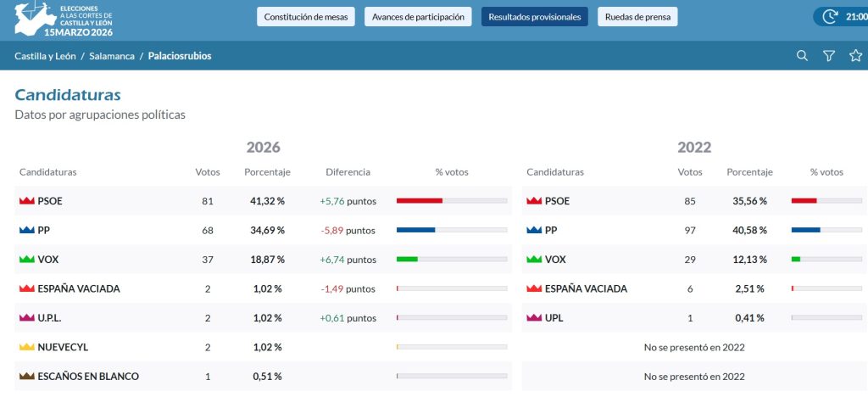
Task: Click the +5,76 puntos difference
Action: pyautogui.click(x=348, y=201)
